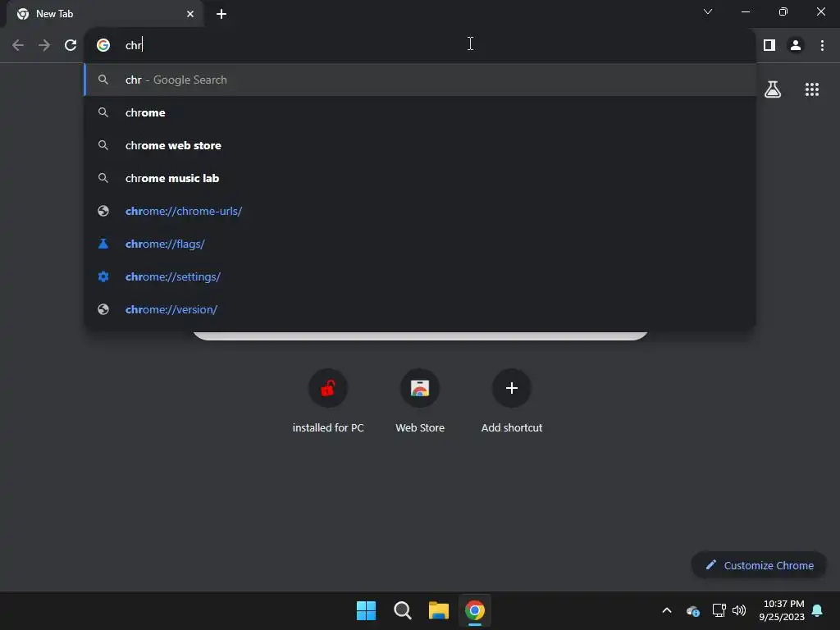Open the Search Labs beaker icon

(x=773, y=89)
